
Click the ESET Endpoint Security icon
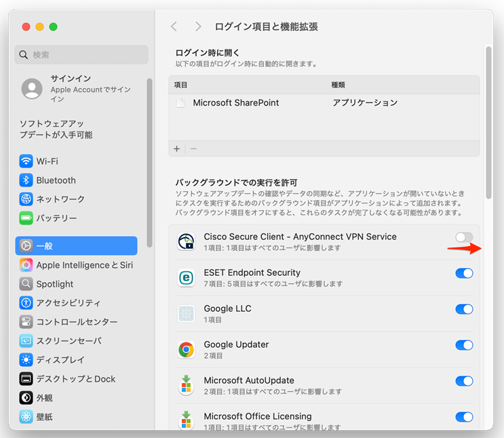pos(186,278)
